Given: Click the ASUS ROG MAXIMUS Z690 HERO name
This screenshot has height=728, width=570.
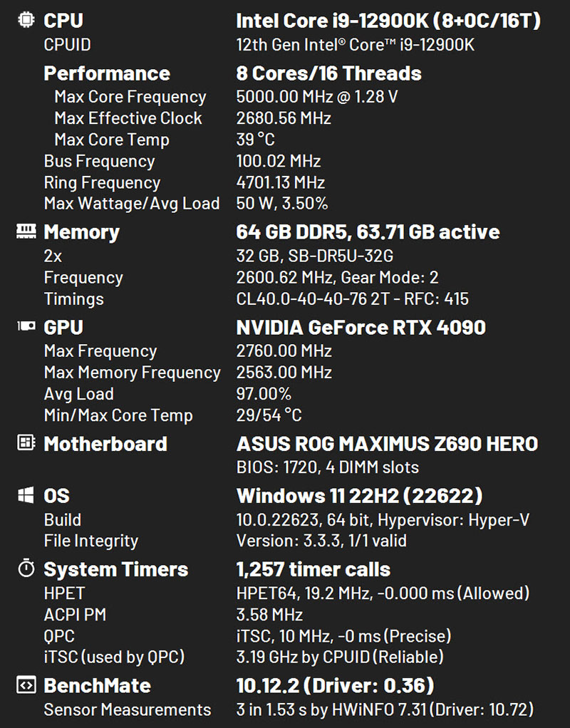Looking at the screenshot, I should [x=387, y=444].
